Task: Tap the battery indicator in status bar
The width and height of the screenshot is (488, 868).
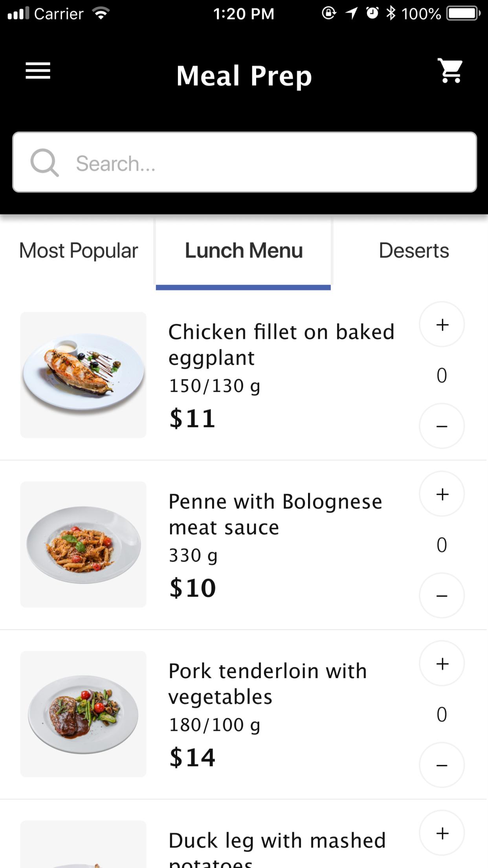Action: (464, 14)
